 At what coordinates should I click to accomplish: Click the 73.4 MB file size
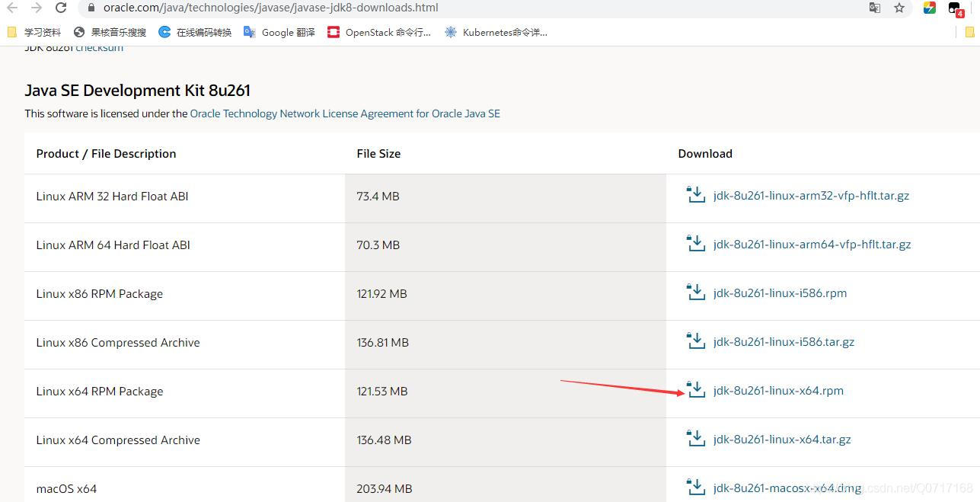pos(378,197)
